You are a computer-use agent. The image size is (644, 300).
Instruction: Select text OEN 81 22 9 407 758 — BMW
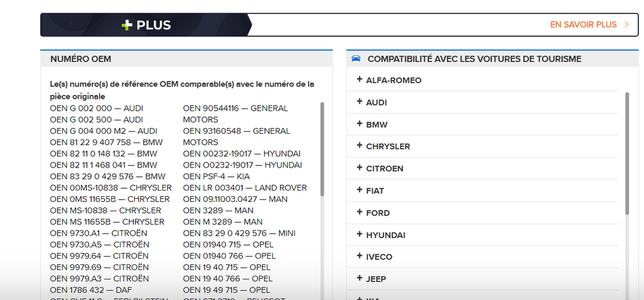point(106,142)
